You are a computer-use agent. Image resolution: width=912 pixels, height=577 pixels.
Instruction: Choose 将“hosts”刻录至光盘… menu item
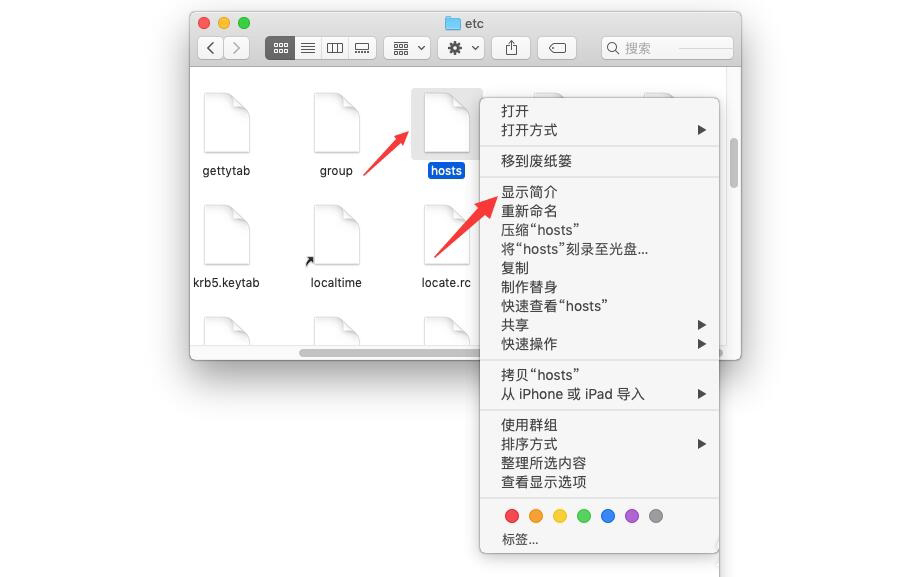click(599, 249)
